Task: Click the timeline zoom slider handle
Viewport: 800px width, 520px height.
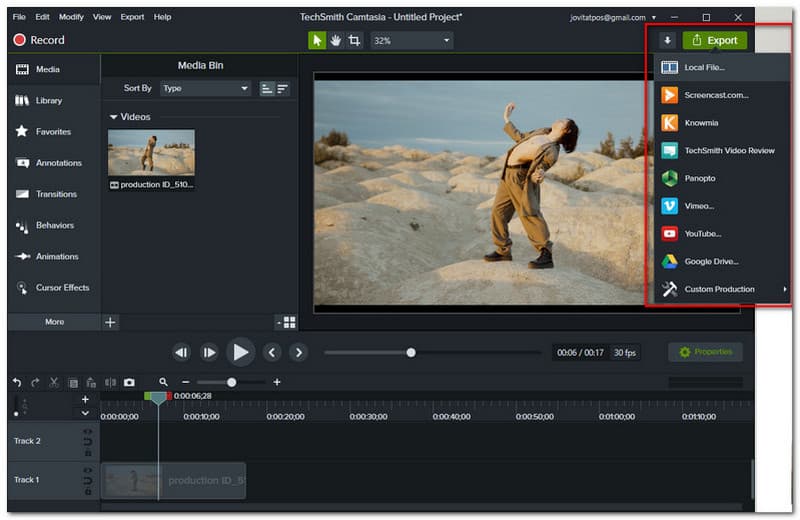Action: coord(232,382)
